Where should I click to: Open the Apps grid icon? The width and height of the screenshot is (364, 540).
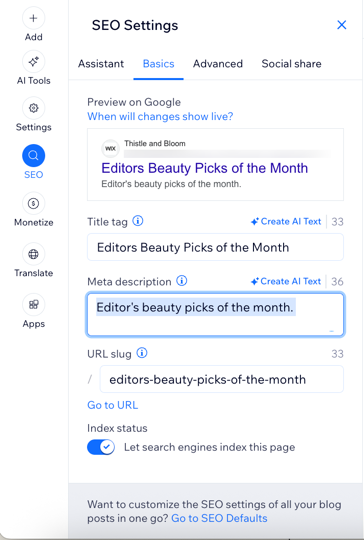[33, 305]
